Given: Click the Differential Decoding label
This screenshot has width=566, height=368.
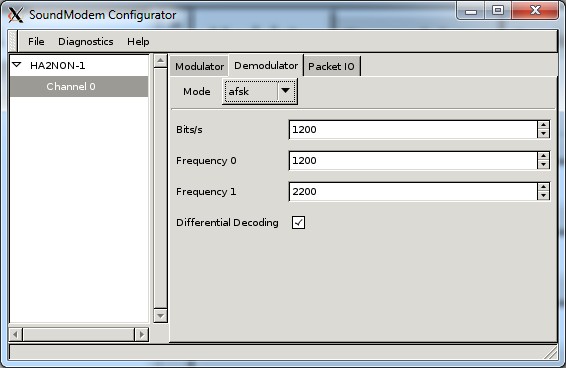Looking at the screenshot, I should click(227, 223).
